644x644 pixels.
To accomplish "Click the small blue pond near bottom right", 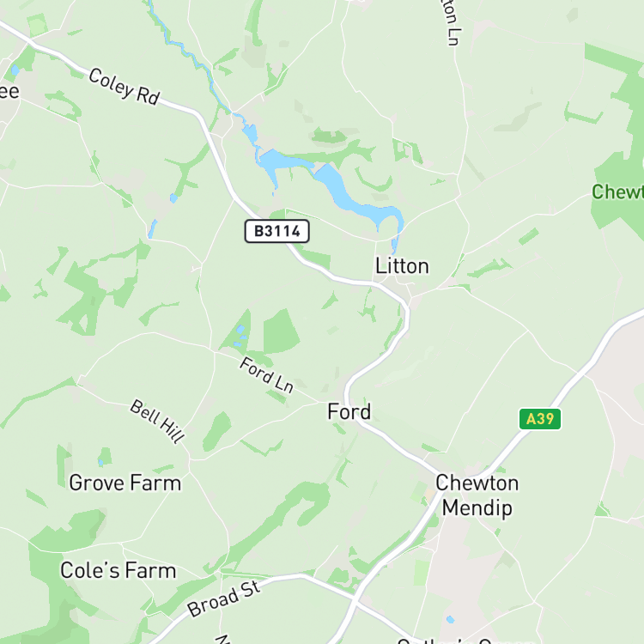I will (451, 619).
